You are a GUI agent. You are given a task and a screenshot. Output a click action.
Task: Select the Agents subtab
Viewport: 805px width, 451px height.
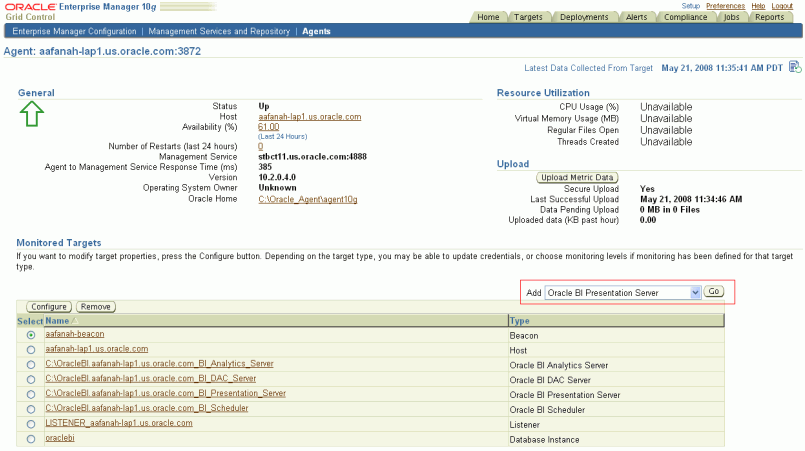click(316, 31)
